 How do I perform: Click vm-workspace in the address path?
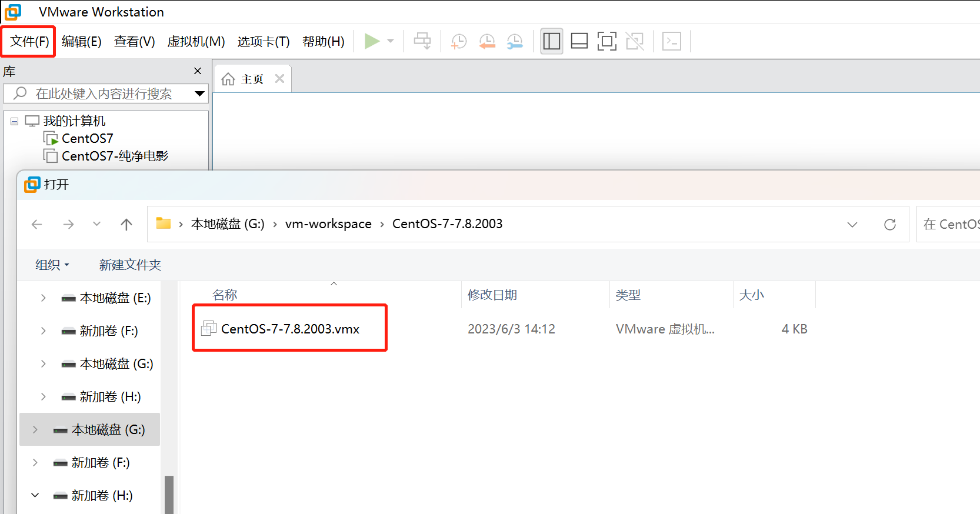point(328,224)
